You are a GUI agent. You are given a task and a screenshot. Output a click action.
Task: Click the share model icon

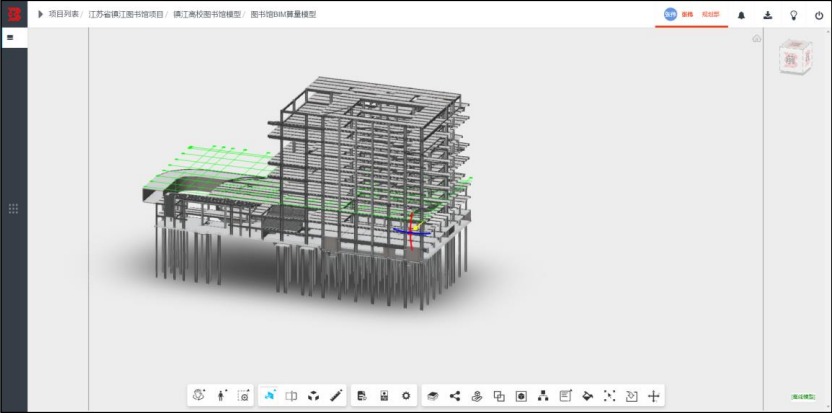(x=455, y=395)
